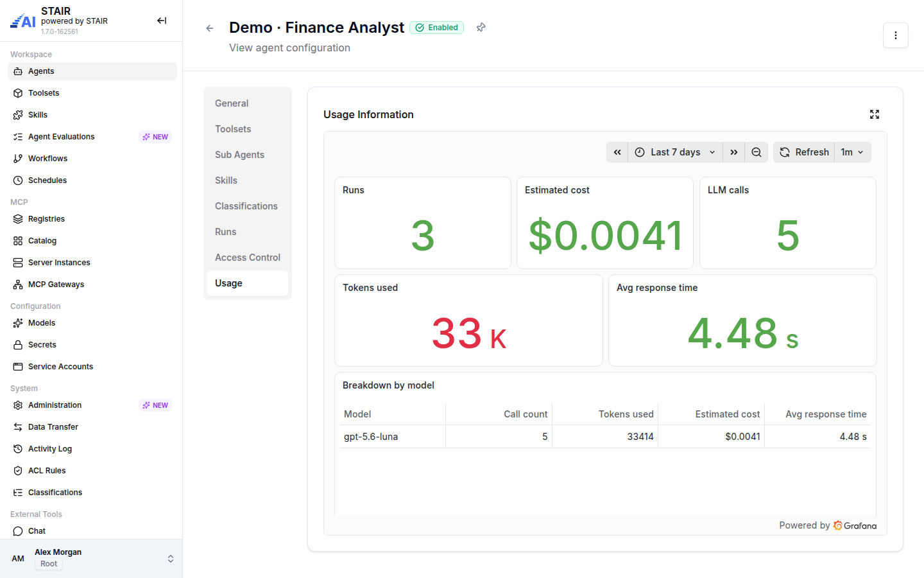The height and width of the screenshot is (578, 924).
Task: Click the STAIR AI logo
Action: [23, 21]
